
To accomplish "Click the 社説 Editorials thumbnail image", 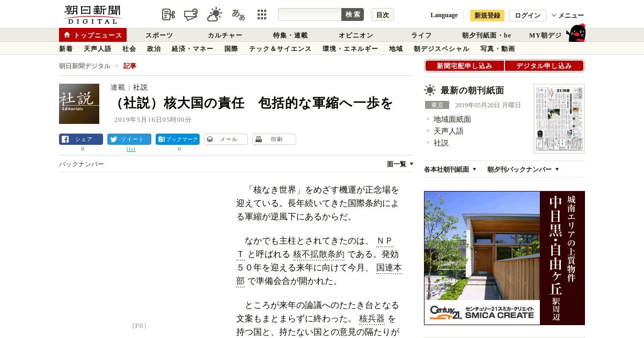I will (79, 104).
